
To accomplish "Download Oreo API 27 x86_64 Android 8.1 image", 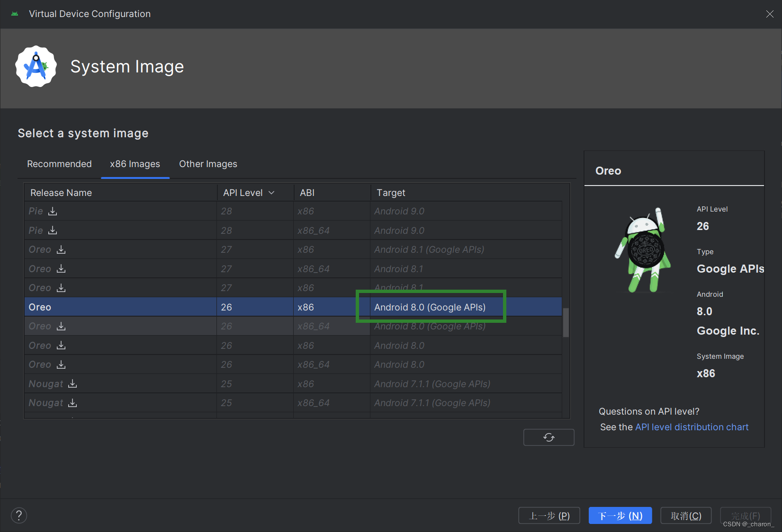I will tap(61, 269).
